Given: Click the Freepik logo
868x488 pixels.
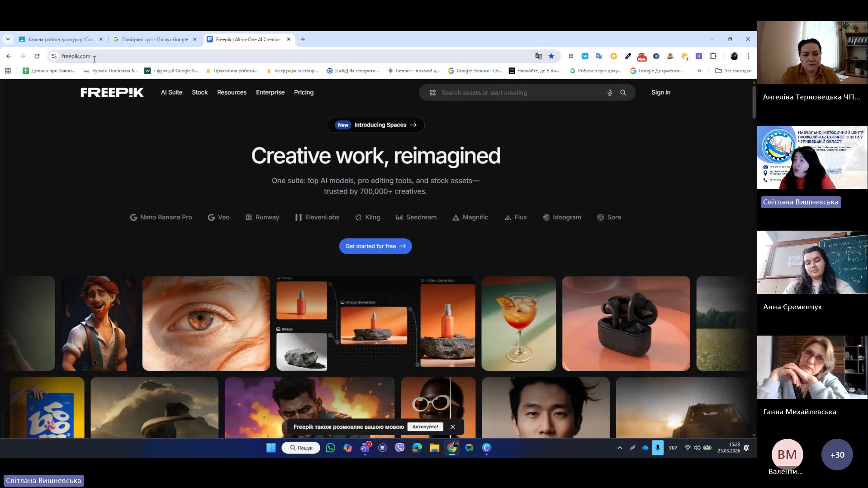Looking at the screenshot, I should [x=112, y=93].
